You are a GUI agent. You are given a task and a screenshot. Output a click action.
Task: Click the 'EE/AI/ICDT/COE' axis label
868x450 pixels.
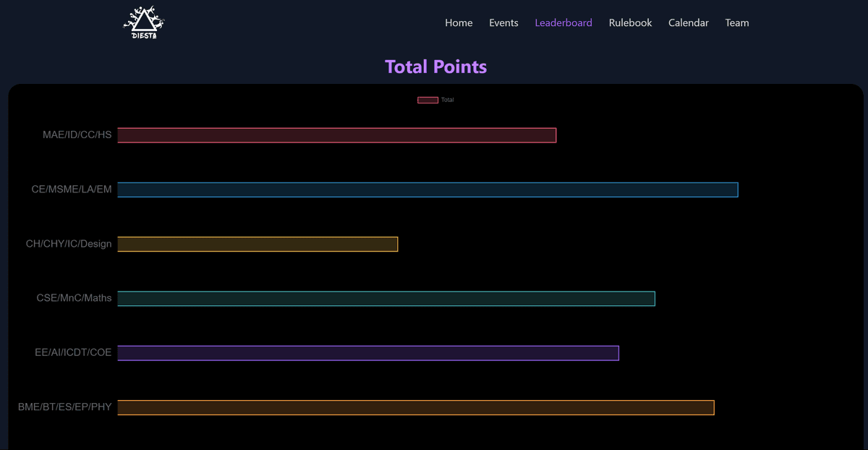coord(73,352)
